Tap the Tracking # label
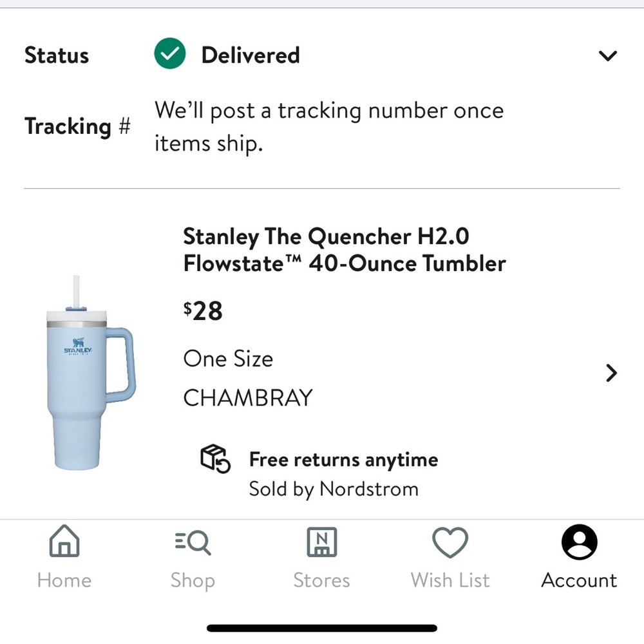The width and height of the screenshot is (644, 644). [x=77, y=126]
